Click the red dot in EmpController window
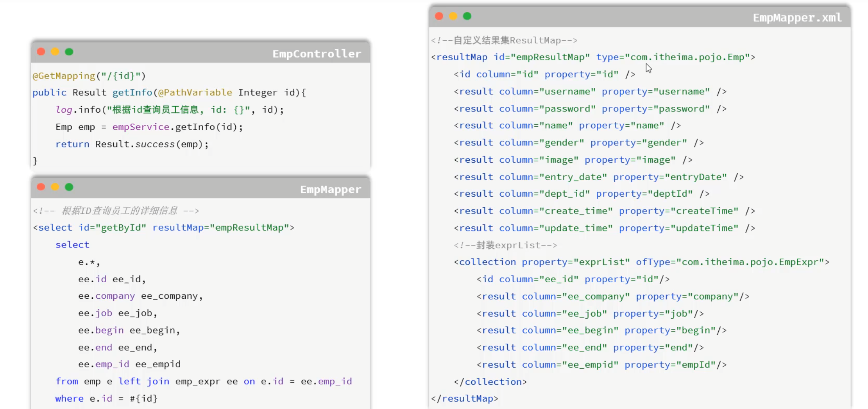This screenshot has width=868, height=409. point(41,52)
